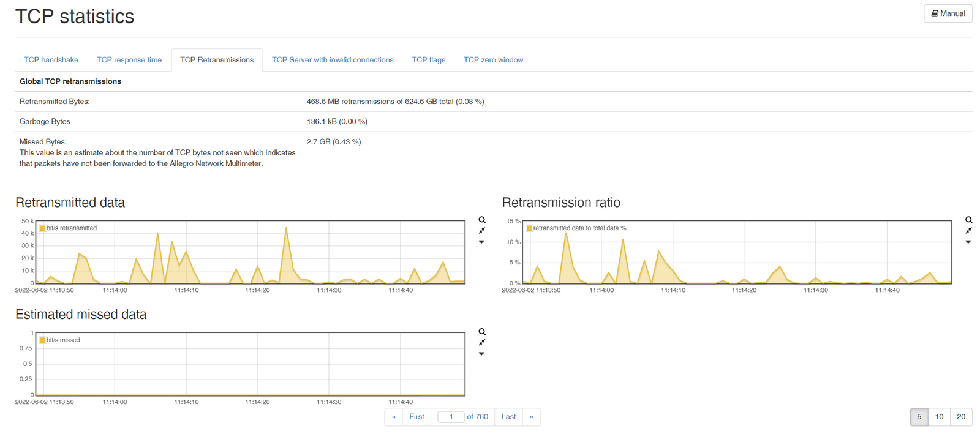
Task: Go to next page with » arrow
Action: (531, 417)
